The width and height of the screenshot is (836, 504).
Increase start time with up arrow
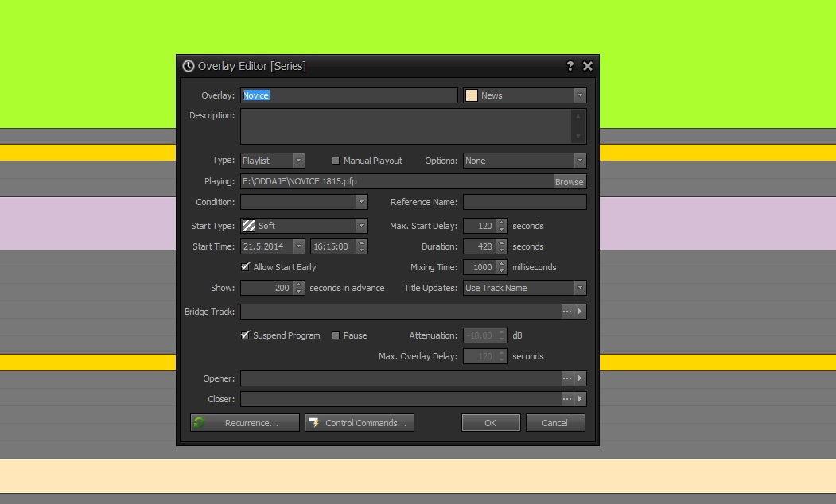click(361, 243)
